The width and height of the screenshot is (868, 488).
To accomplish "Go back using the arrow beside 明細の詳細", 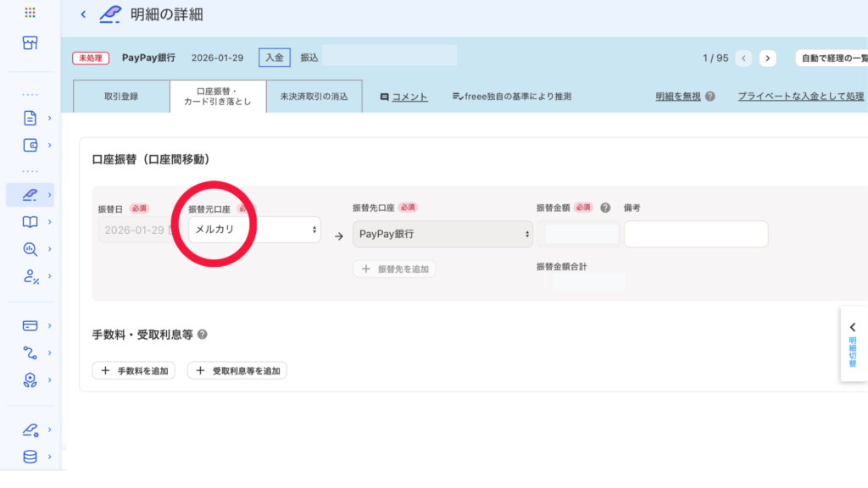I will point(83,14).
